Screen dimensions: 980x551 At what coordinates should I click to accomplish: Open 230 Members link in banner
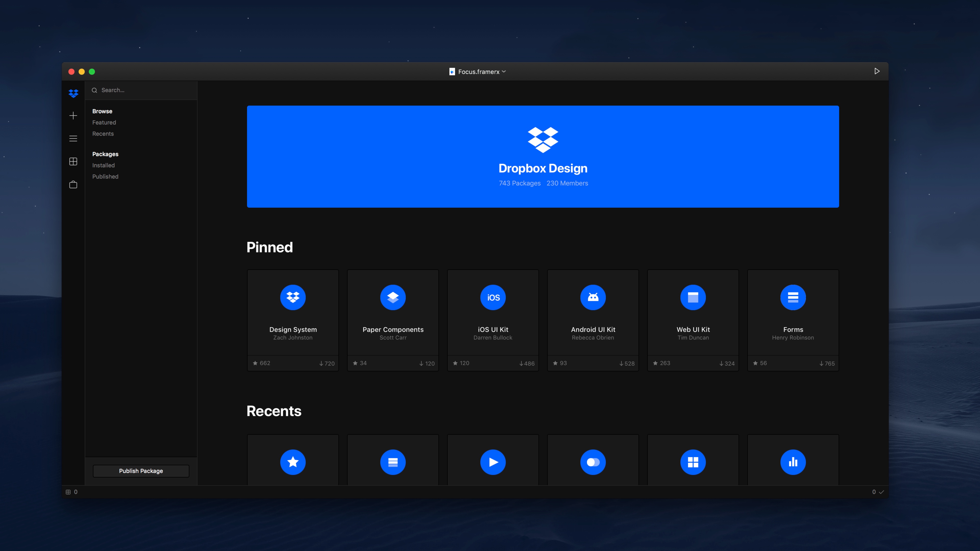point(567,183)
